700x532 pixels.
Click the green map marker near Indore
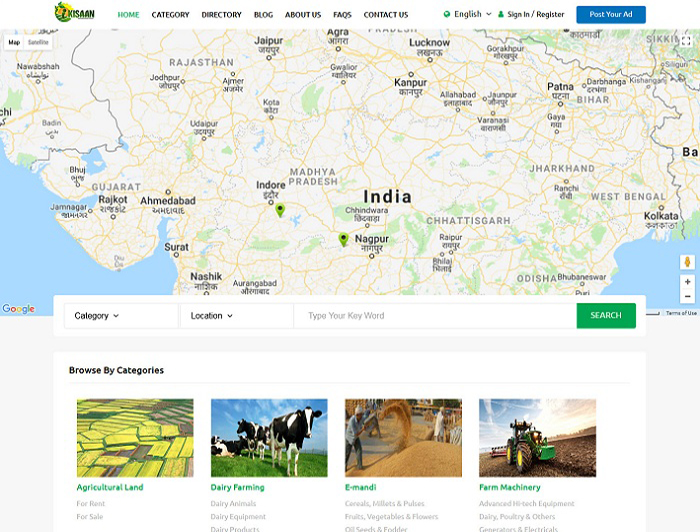(x=280, y=210)
